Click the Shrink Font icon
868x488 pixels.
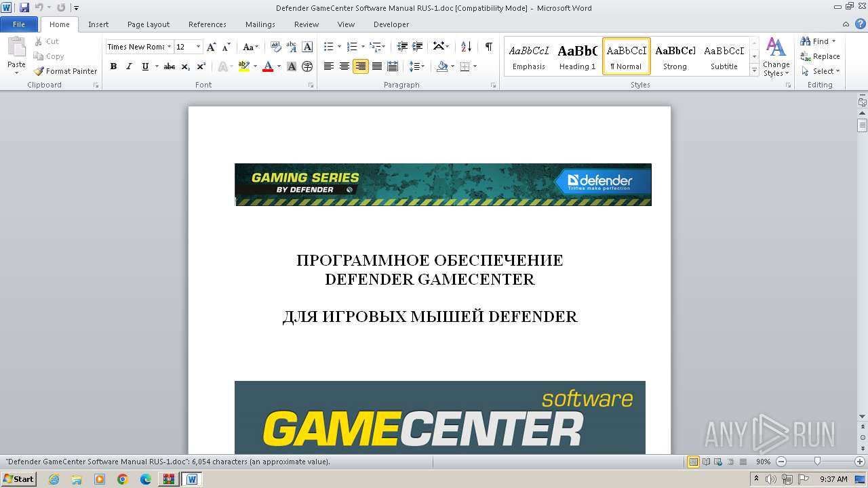[226, 47]
